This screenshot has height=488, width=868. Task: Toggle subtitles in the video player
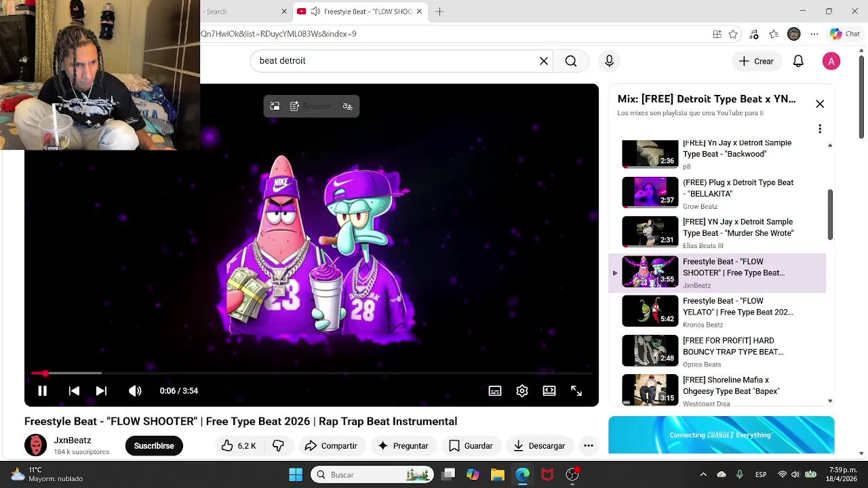pos(495,391)
